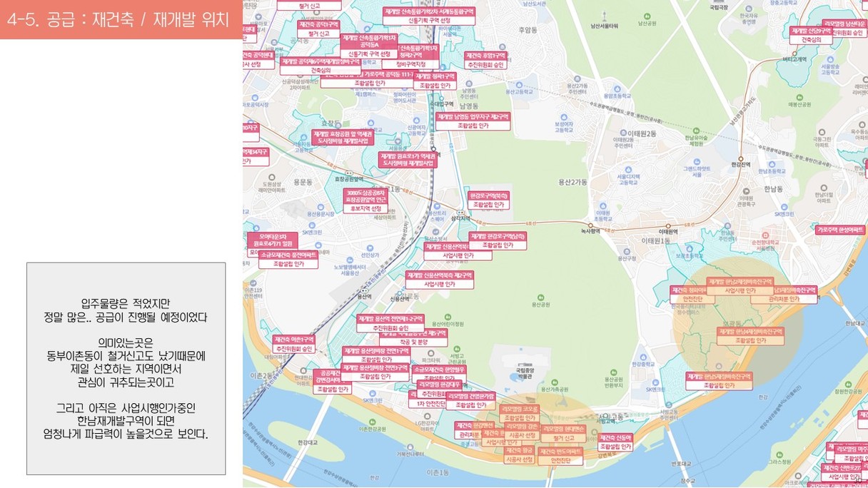Click the 용산2가동 neighborhood label
The height and width of the screenshot is (488, 868).
point(574,181)
